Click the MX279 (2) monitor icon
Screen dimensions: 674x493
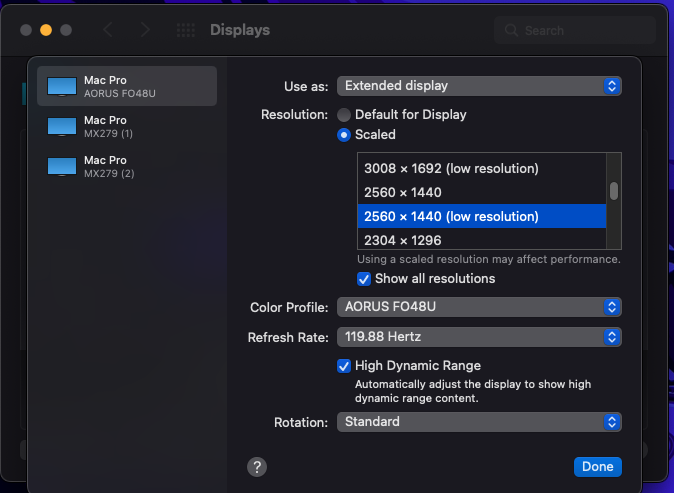tap(62, 166)
